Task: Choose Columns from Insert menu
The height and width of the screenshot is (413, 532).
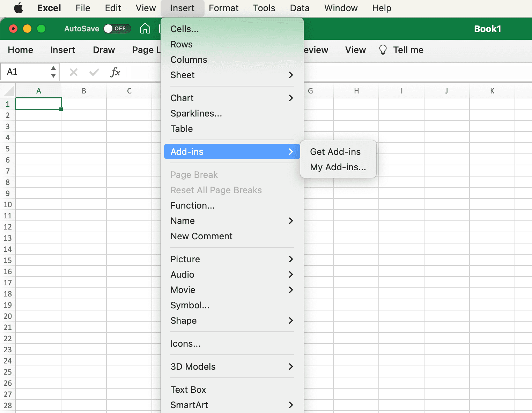Action: click(x=232, y=60)
